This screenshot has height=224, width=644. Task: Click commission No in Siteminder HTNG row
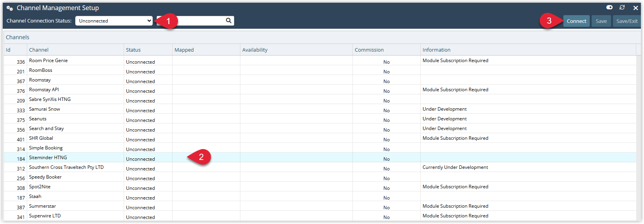pos(387,159)
